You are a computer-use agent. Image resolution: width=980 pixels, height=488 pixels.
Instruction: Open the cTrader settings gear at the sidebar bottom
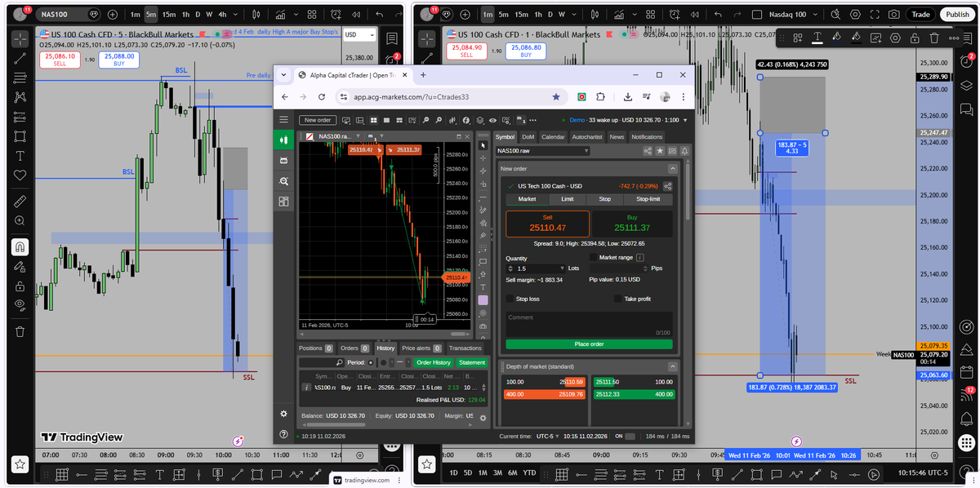(283, 414)
